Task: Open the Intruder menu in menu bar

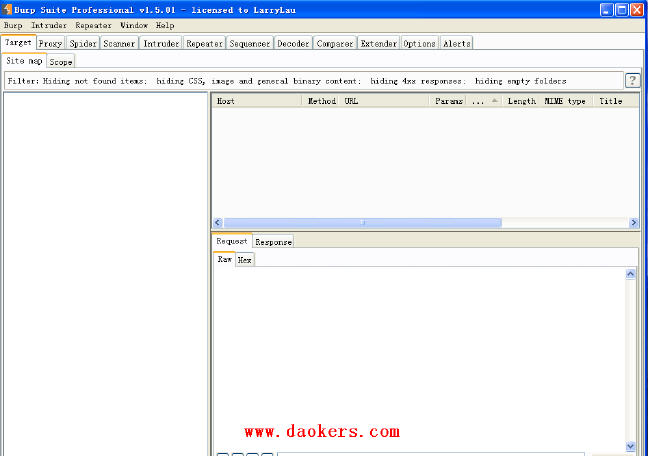Action: (49, 25)
